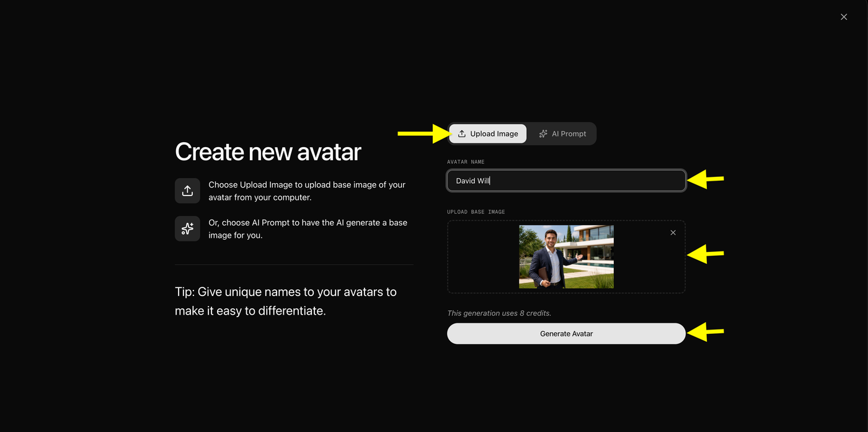Click the Generate Avatar button
Image resolution: width=868 pixels, height=432 pixels.
pos(566,333)
